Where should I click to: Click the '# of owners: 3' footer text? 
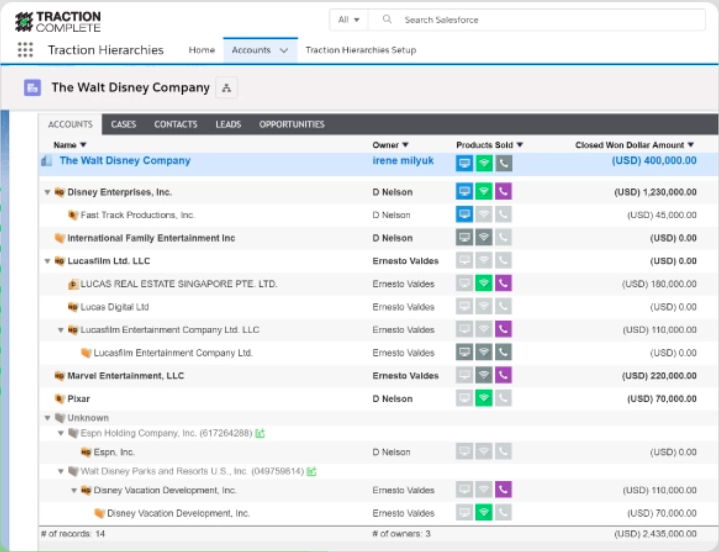pos(401,534)
